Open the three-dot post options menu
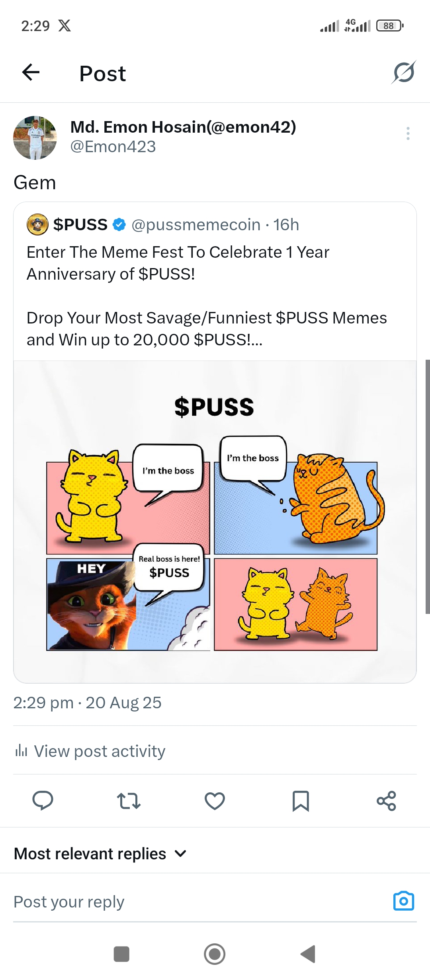The width and height of the screenshot is (430, 980). tap(408, 133)
